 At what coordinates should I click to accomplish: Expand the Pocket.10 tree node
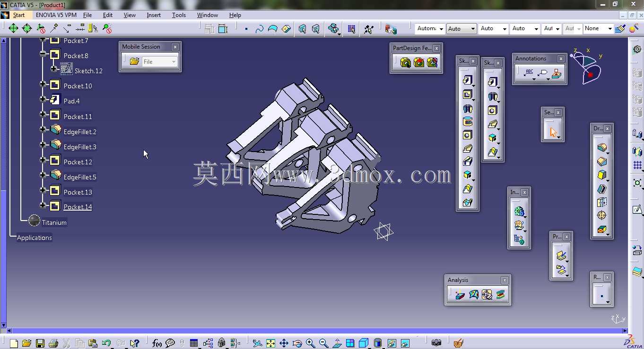pos(43,85)
